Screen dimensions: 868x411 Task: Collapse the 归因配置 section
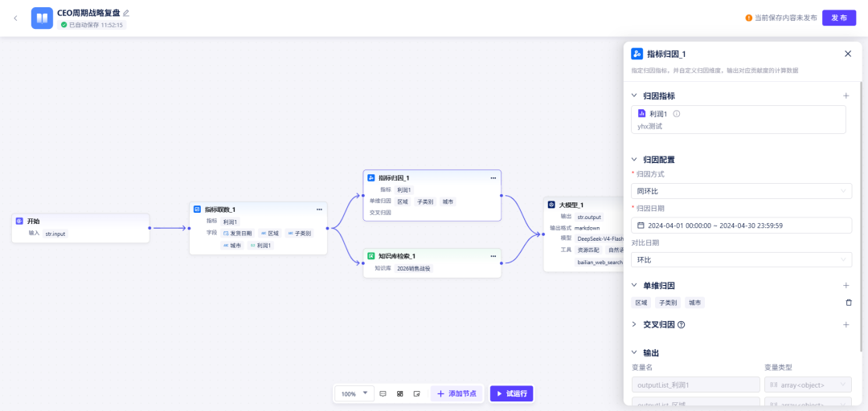click(x=634, y=159)
